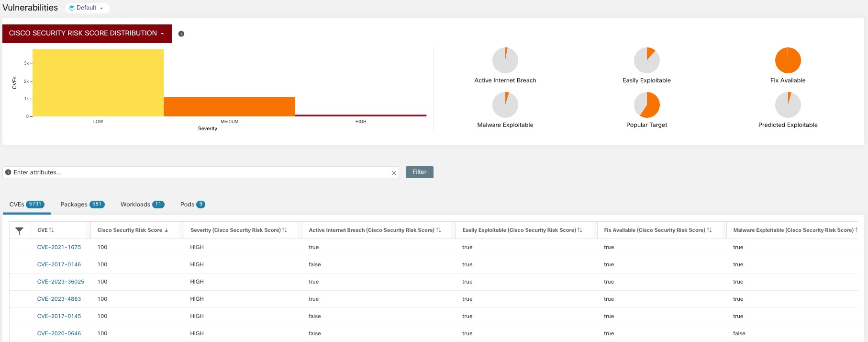The height and width of the screenshot is (342, 868).
Task: Open the CVE-2023-36025 link
Action: click(x=61, y=282)
